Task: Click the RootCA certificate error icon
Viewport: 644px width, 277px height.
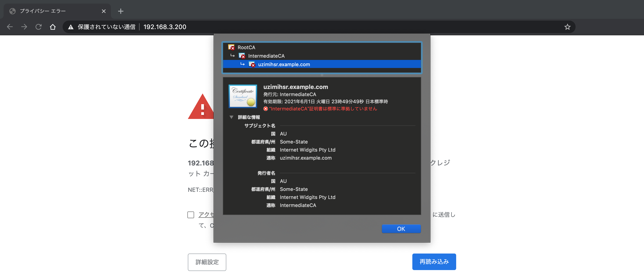Action: pyautogui.click(x=231, y=47)
